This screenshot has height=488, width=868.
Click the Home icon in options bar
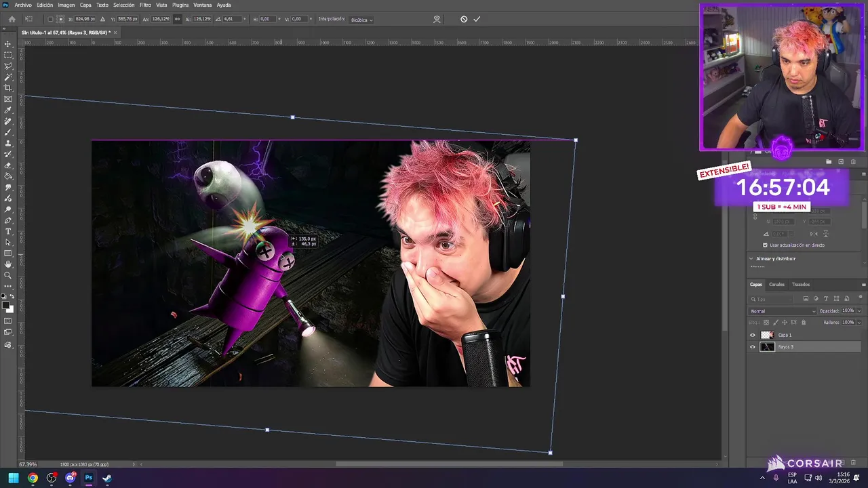12,19
